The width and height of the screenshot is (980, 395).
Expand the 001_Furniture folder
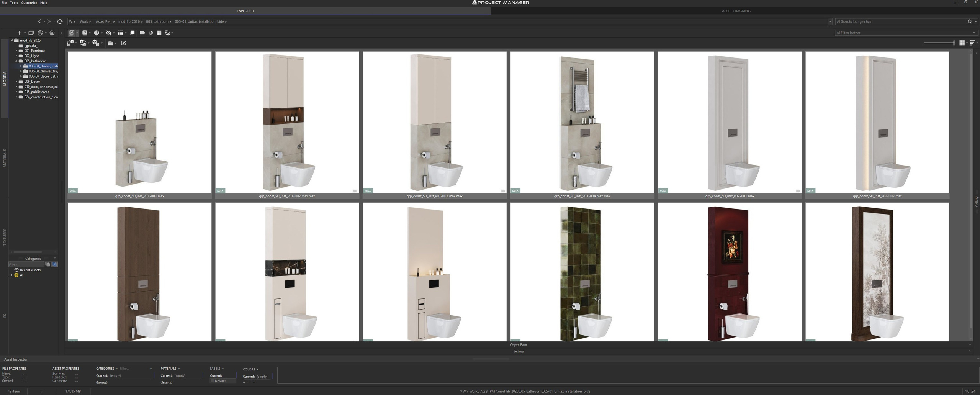point(16,51)
